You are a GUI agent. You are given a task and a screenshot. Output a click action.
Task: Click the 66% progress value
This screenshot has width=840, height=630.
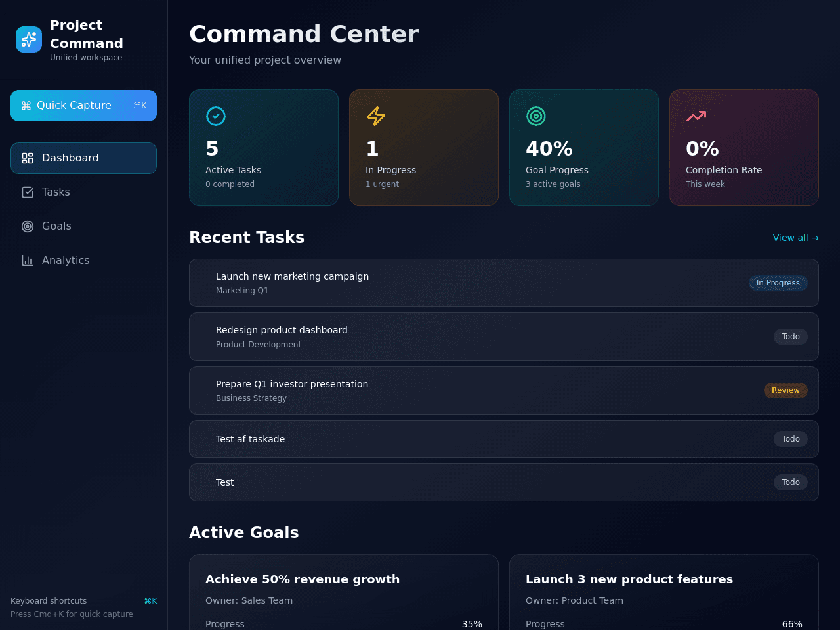[x=792, y=624]
